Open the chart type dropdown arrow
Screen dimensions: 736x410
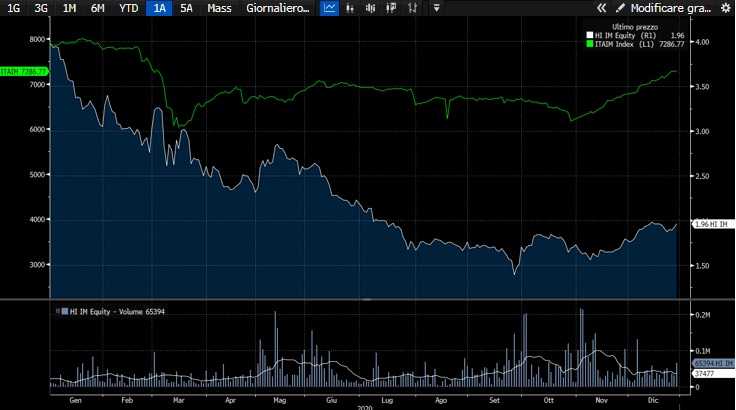pos(437,8)
